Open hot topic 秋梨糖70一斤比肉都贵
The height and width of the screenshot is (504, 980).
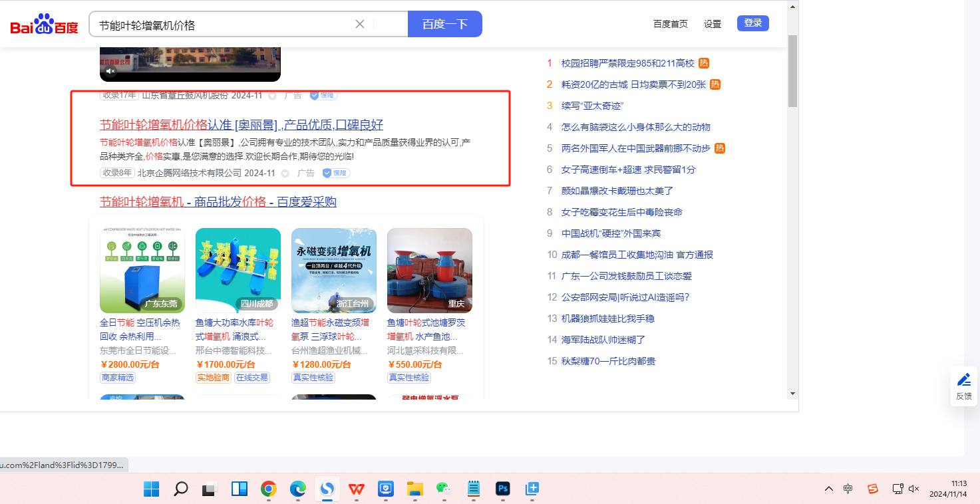click(x=609, y=361)
